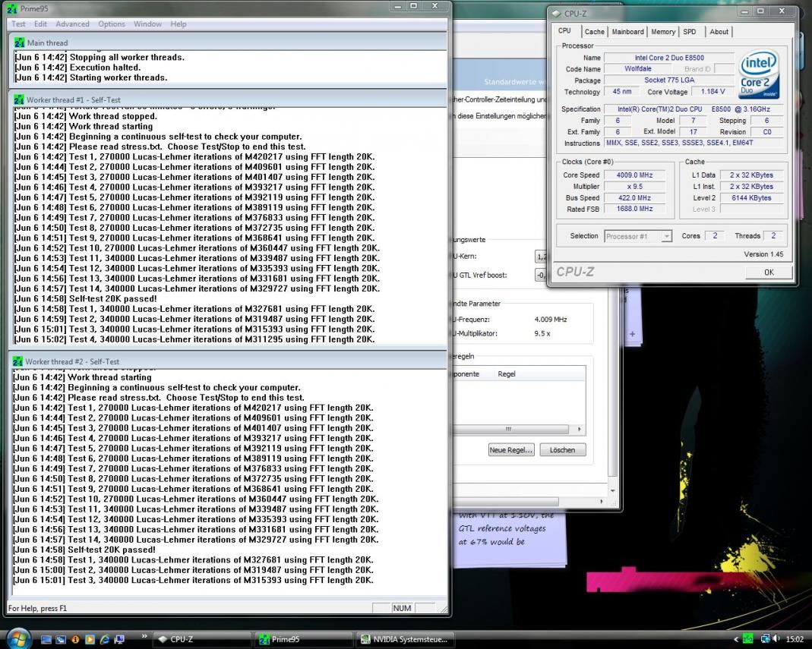Click the Switch between windows quick launch icon
The width and height of the screenshot is (812, 649).
point(61,640)
